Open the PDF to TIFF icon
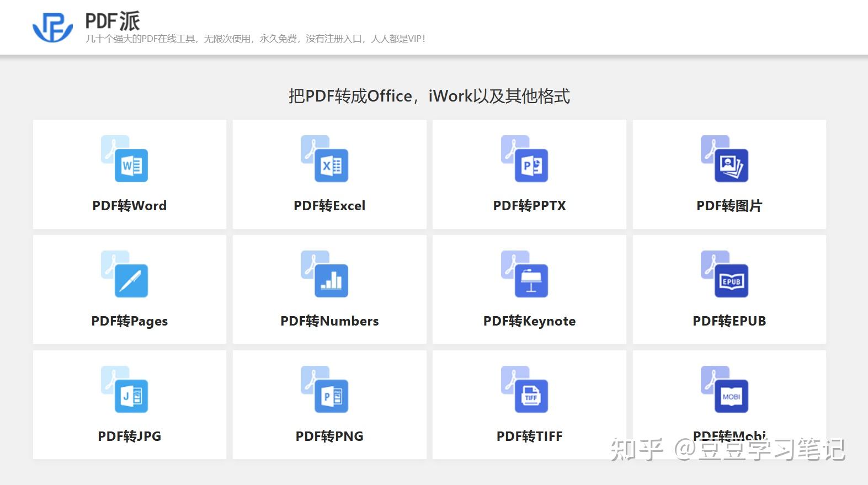868x485 pixels. [x=524, y=389]
